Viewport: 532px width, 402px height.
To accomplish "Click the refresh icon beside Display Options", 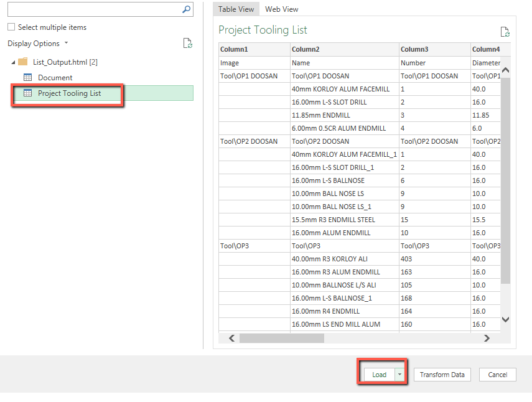I will coord(187,43).
